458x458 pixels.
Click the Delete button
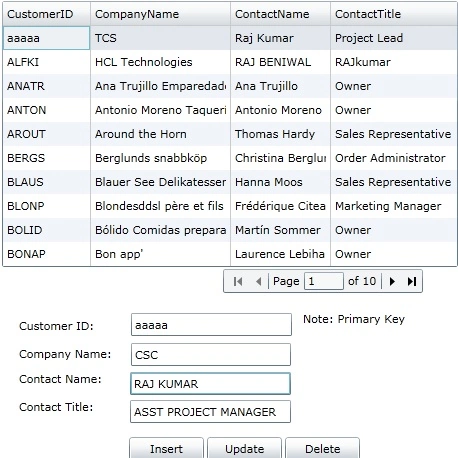322,448
